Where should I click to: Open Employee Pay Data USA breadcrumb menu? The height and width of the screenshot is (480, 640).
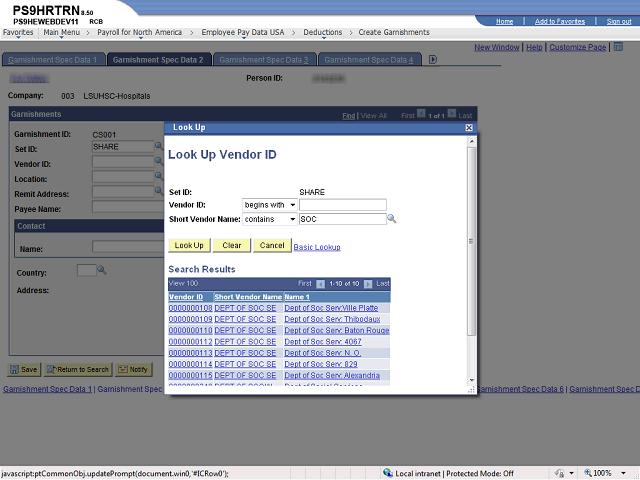point(242,32)
